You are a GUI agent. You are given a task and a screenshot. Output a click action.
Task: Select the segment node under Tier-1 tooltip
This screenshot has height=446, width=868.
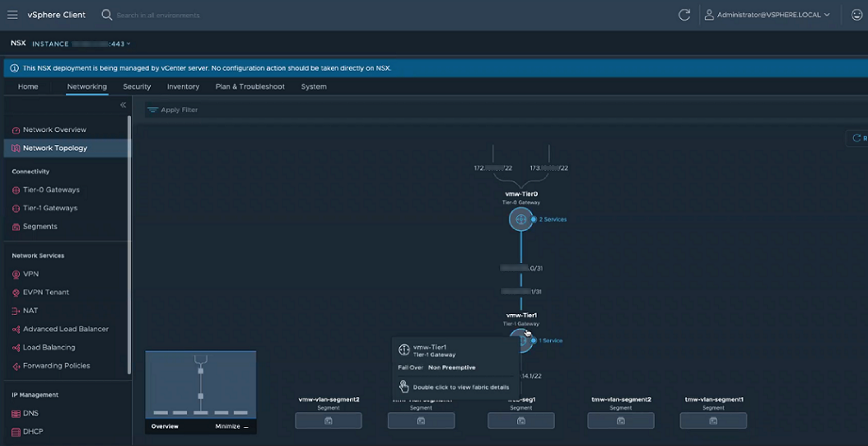tap(421, 421)
